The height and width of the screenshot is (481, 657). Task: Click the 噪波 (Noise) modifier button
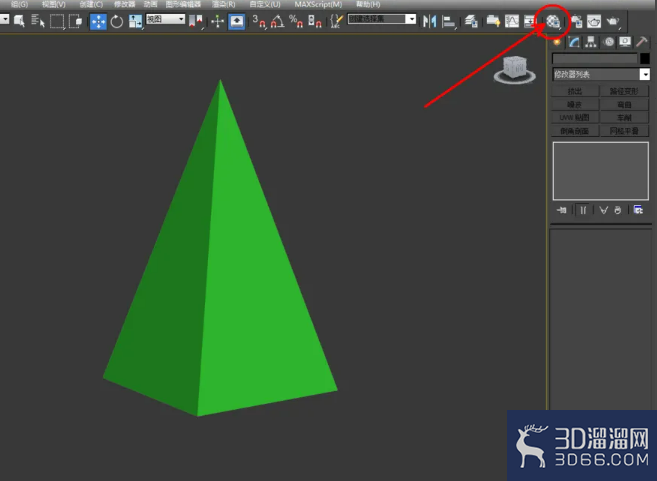pyautogui.click(x=575, y=104)
